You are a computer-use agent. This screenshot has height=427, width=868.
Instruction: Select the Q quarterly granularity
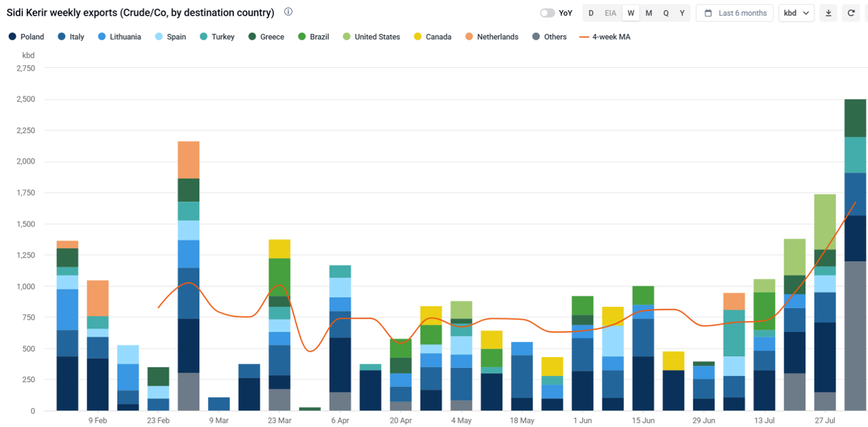click(665, 13)
